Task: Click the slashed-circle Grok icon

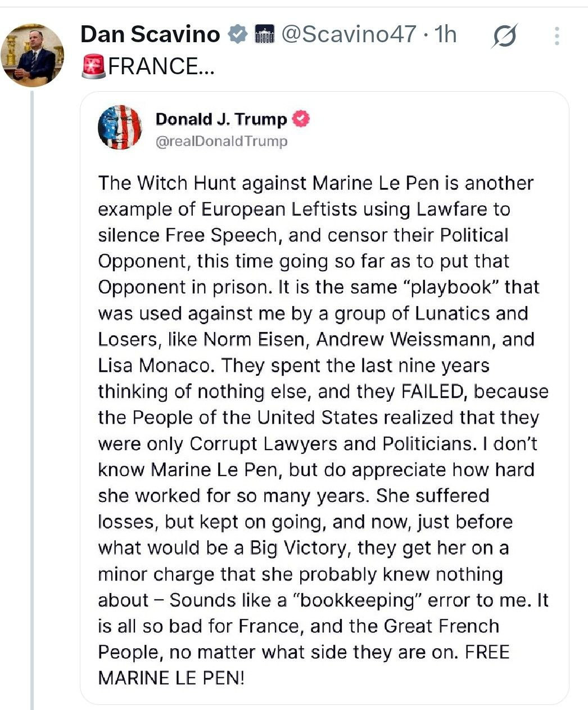Action: tap(504, 37)
